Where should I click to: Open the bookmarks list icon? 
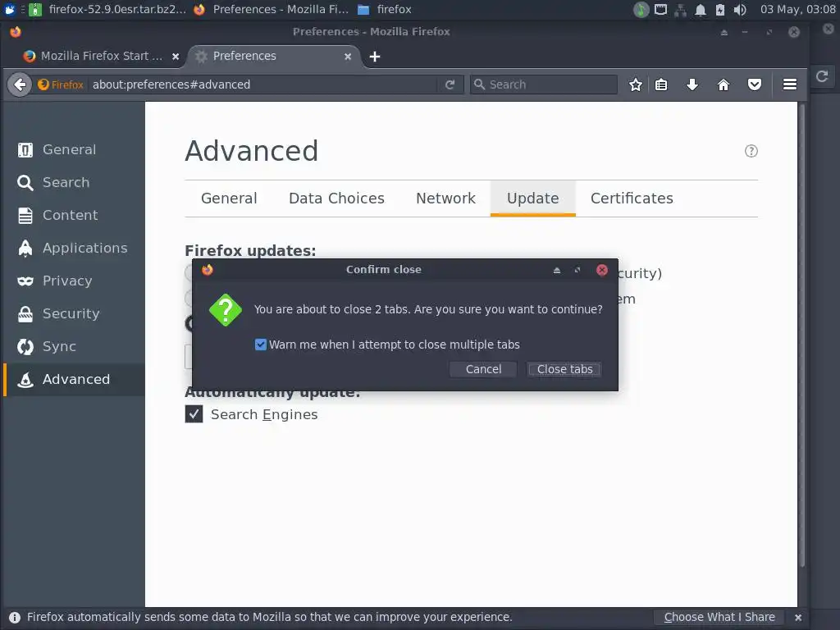(661, 84)
